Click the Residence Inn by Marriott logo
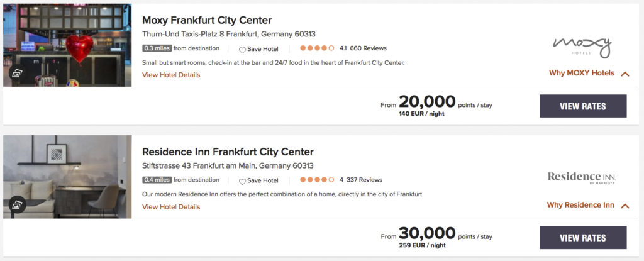This screenshot has height=261, width=644. (581, 177)
